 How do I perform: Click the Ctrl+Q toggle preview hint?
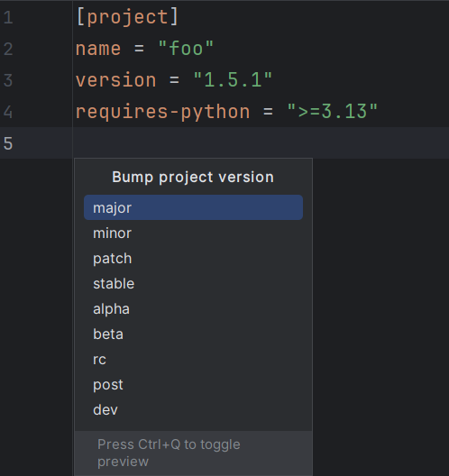click(169, 453)
